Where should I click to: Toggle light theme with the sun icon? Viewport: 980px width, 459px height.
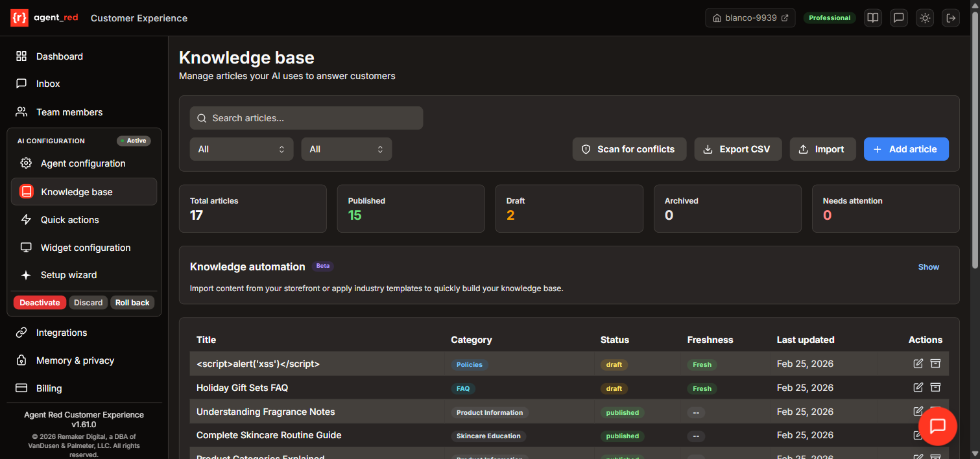tap(924, 18)
